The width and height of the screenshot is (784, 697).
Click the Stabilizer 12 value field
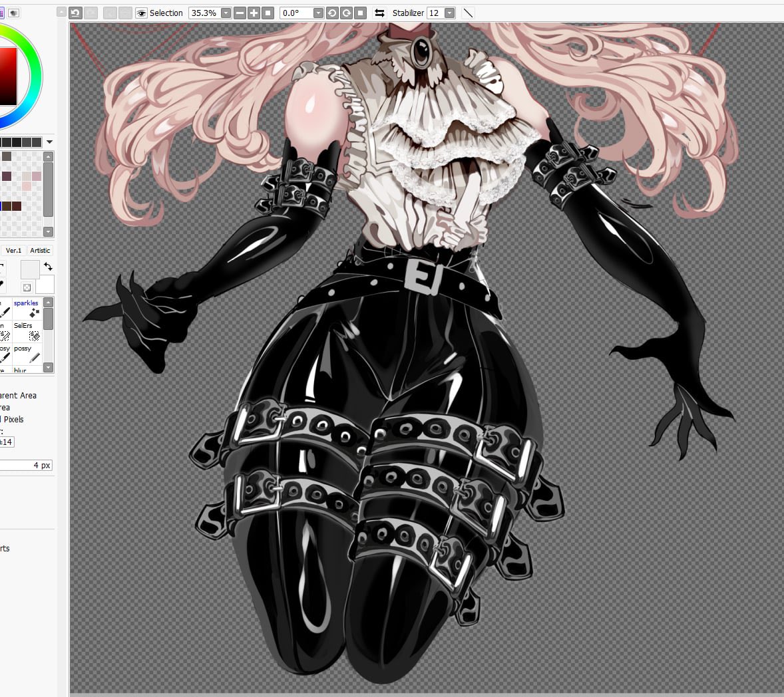tap(435, 13)
